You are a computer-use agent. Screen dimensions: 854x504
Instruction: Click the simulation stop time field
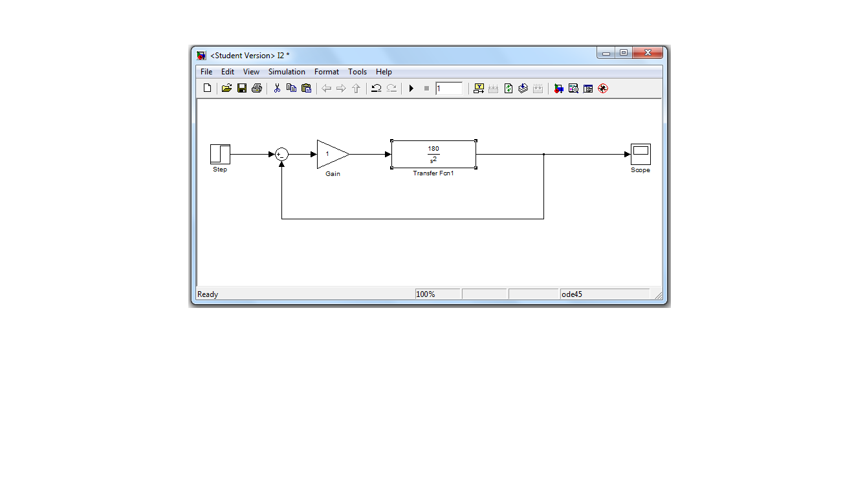(x=449, y=88)
